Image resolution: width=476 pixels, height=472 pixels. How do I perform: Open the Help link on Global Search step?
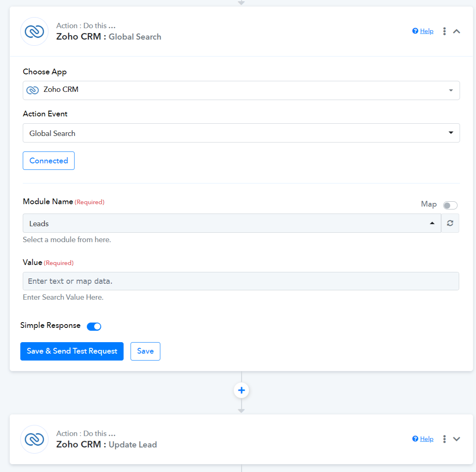pos(427,31)
